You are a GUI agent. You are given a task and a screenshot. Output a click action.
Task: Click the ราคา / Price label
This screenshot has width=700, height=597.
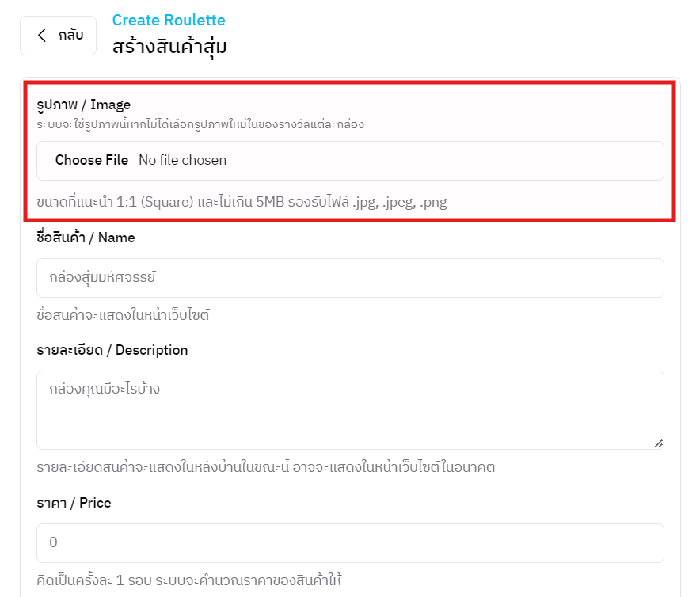pyautogui.click(x=74, y=503)
